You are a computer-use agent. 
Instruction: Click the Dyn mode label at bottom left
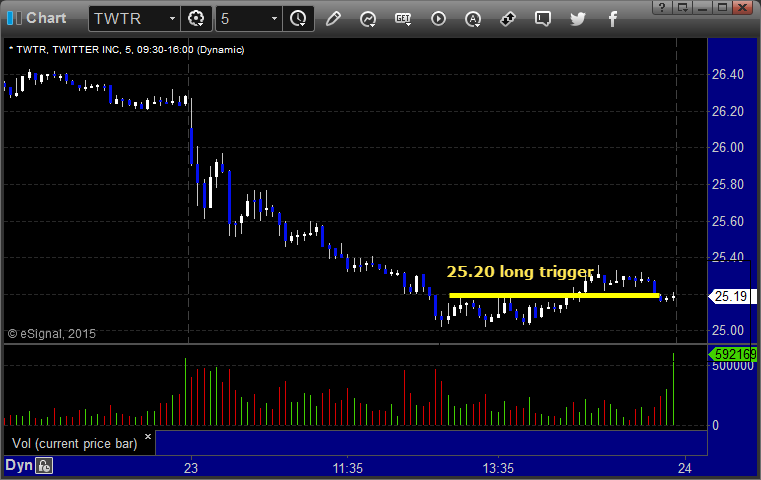pyautogui.click(x=19, y=465)
